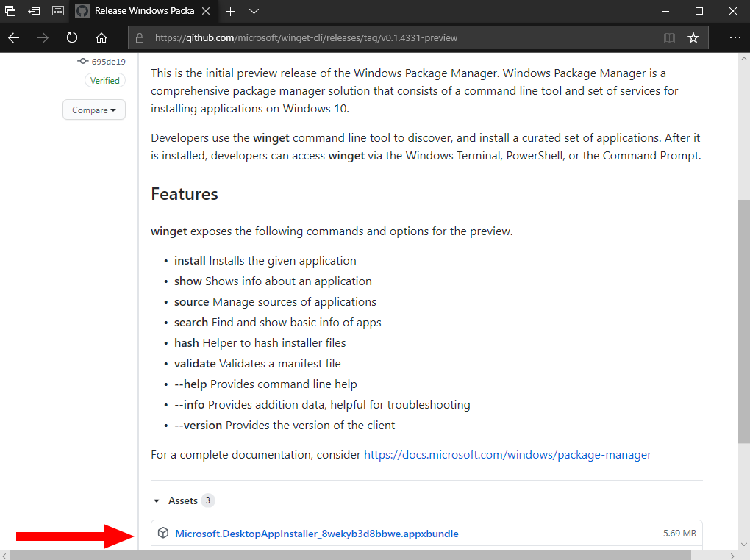Click the vertical scrollbar thumb

click(744, 322)
